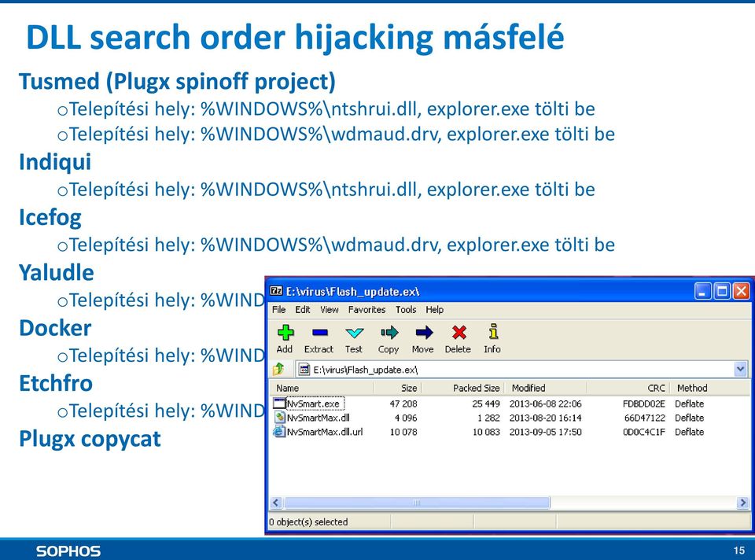This screenshot has height=560, width=755.
Task: Maximize the 7-Zip window
Action: 722,291
